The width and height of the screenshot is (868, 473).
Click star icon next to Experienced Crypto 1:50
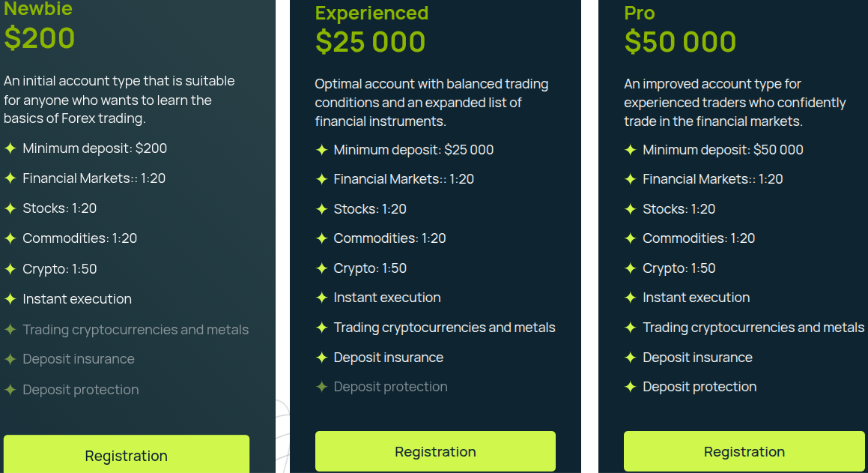[x=321, y=268]
